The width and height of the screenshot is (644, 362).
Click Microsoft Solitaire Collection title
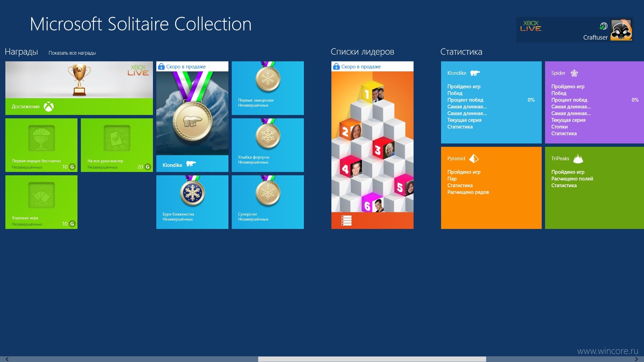tap(141, 24)
